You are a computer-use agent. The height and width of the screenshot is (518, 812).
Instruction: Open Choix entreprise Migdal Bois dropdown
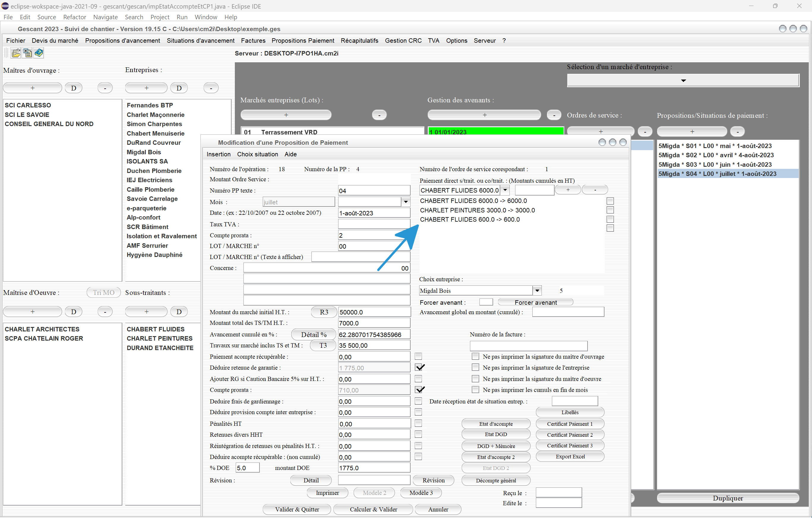pyautogui.click(x=537, y=290)
